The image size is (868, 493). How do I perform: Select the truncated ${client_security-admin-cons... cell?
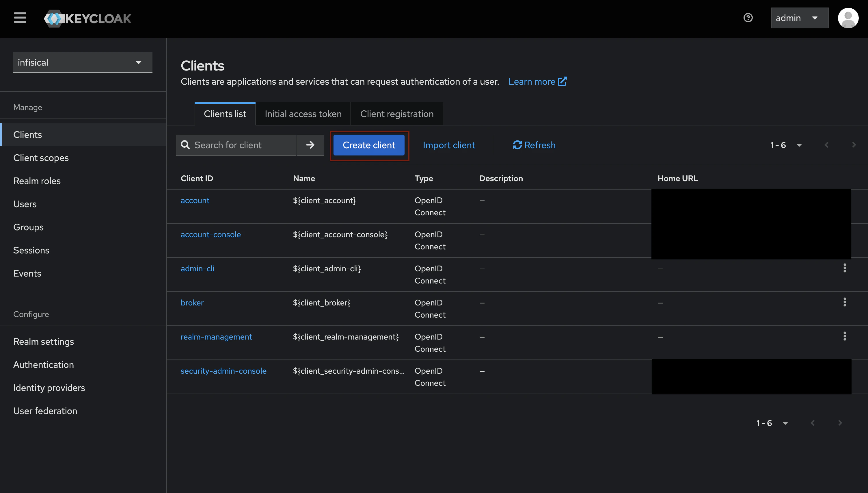click(349, 371)
